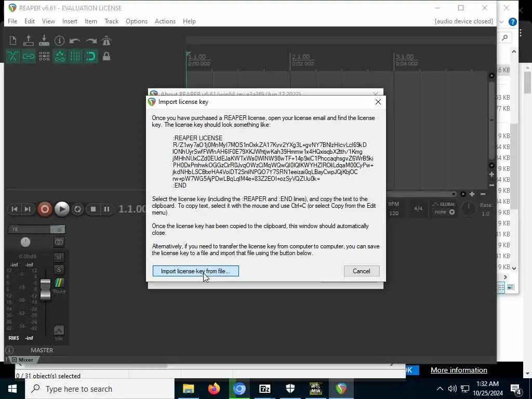The width and height of the screenshot is (532, 399).
Task: Click the playback rate knob
Action: pos(469,209)
